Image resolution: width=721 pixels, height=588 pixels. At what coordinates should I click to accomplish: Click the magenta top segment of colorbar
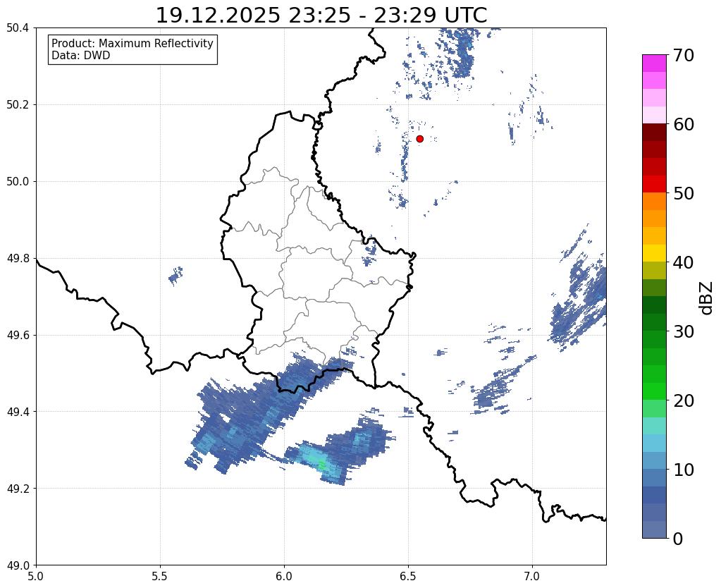pos(654,63)
